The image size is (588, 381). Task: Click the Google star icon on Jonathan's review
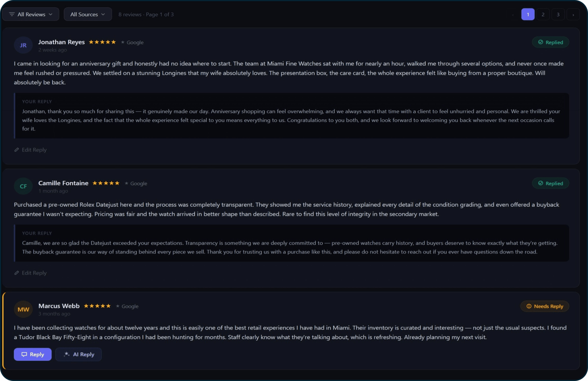click(x=123, y=42)
